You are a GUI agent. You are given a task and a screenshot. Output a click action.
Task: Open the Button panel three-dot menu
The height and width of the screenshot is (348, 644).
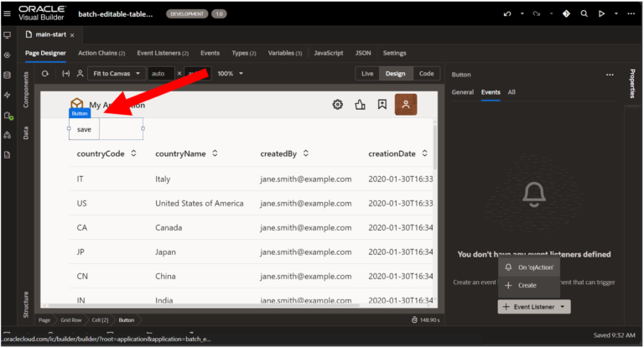coord(610,75)
